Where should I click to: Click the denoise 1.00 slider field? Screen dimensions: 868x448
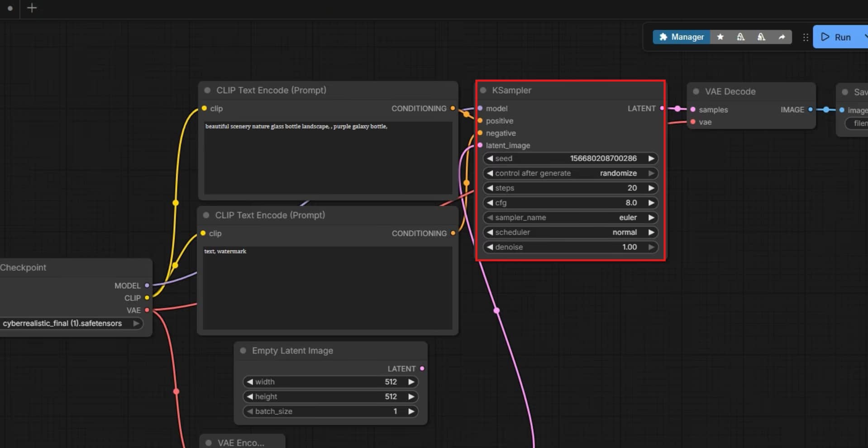coord(570,247)
